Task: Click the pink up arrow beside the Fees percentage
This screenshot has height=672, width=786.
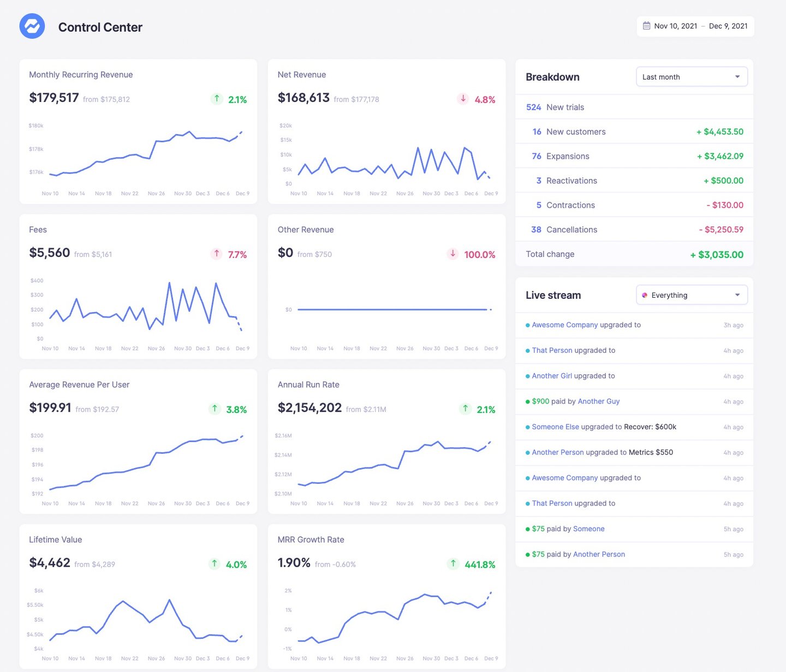Action: 216,254
